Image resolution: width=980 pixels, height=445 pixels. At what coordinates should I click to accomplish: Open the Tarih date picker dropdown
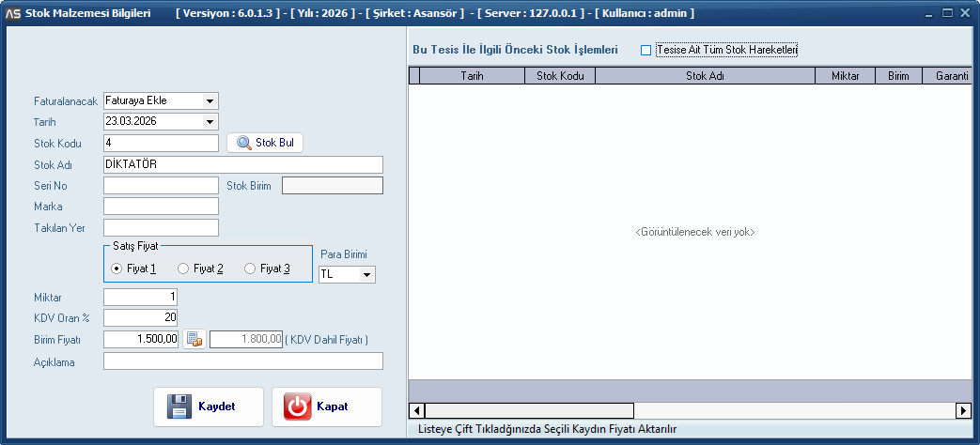point(210,121)
